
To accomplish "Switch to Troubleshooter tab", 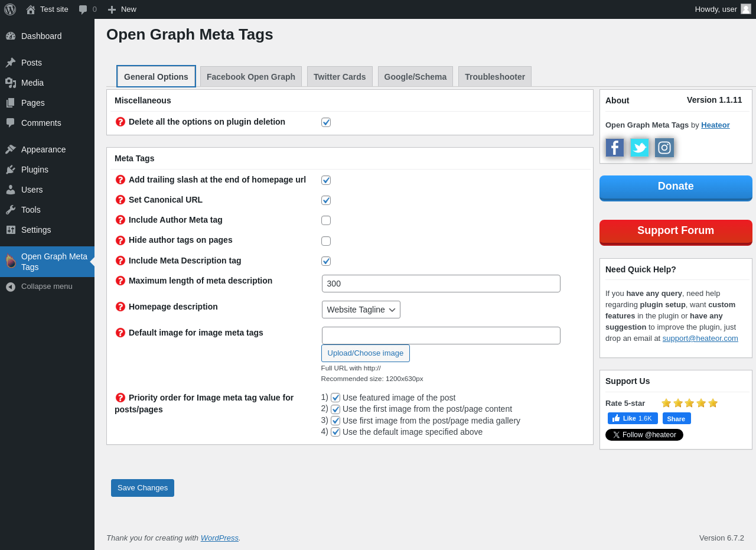I will (495, 77).
